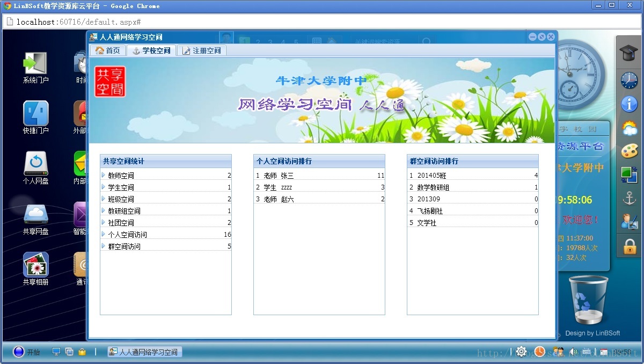Switch to the 注册空间 tab
Viewport: 644px width, 364px height.
tap(202, 50)
